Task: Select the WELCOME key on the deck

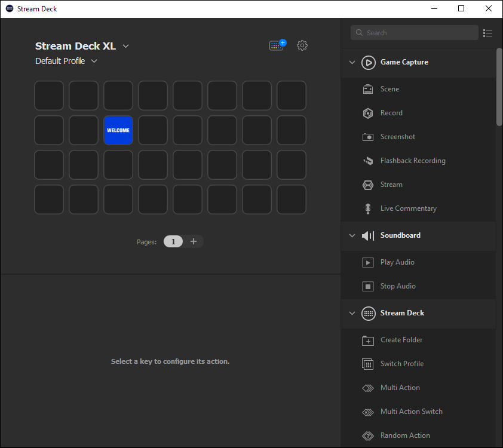Action: [118, 130]
